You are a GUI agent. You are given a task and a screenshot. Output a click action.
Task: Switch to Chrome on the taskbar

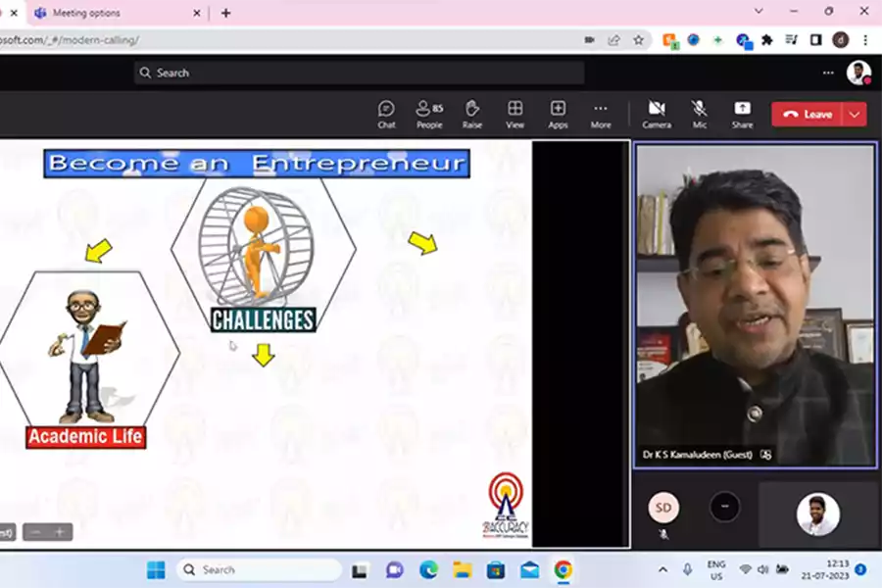pyautogui.click(x=563, y=570)
